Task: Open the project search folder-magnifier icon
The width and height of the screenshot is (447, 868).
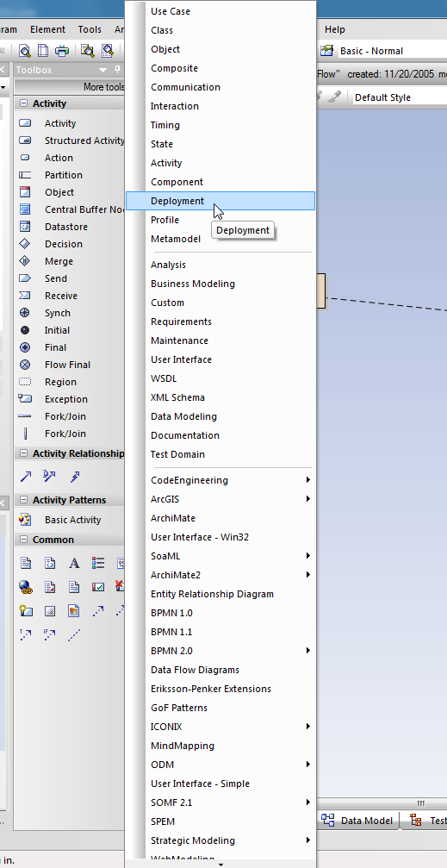Action: pos(87,51)
